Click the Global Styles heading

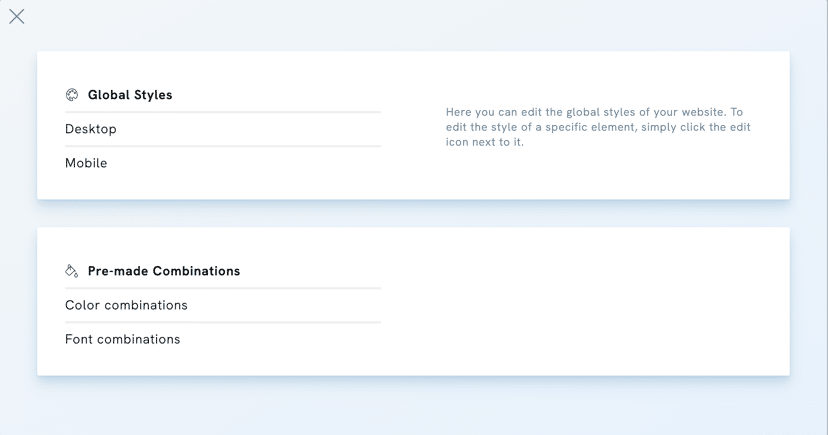tap(130, 95)
